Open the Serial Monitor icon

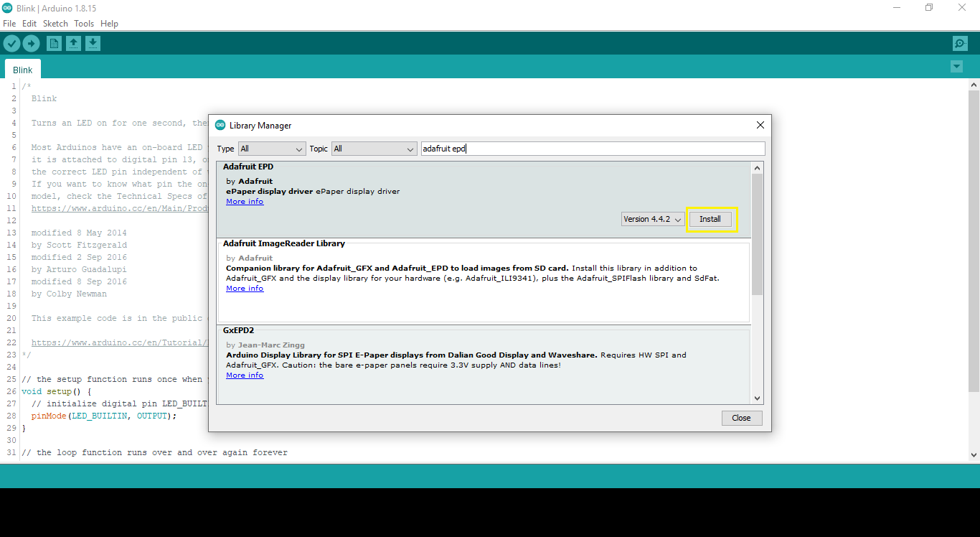pos(960,44)
